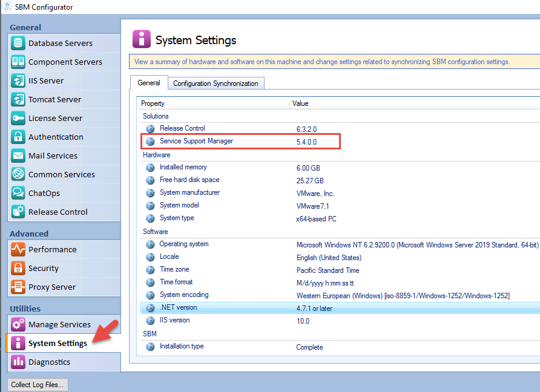Click the Software group heading
Screen dimensions: 540x392
tap(156, 232)
